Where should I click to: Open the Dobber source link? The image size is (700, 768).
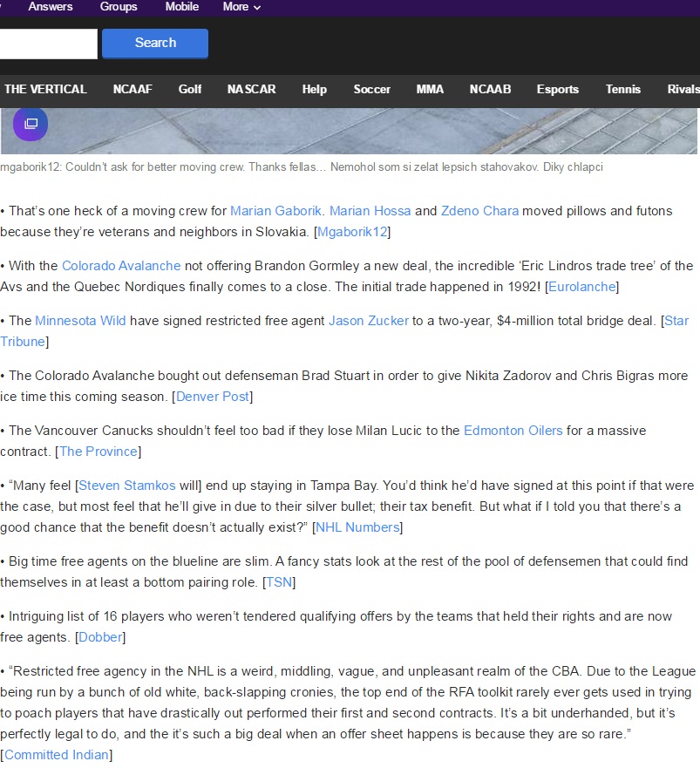point(100,637)
